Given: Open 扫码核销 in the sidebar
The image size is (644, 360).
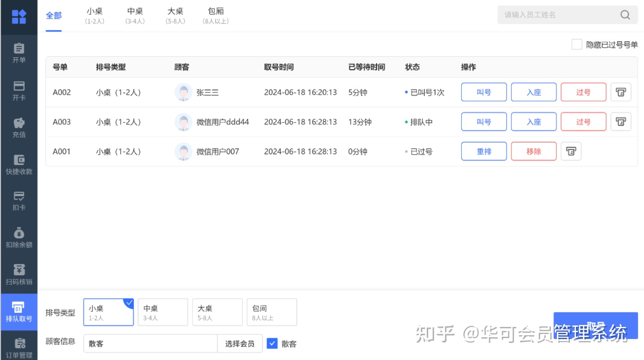Looking at the screenshot, I should coord(19,275).
